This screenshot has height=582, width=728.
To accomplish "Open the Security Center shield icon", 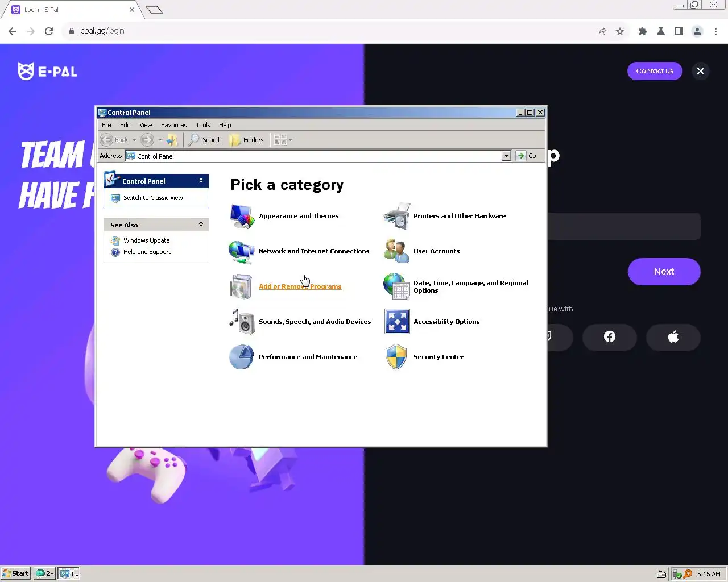I will tap(396, 357).
